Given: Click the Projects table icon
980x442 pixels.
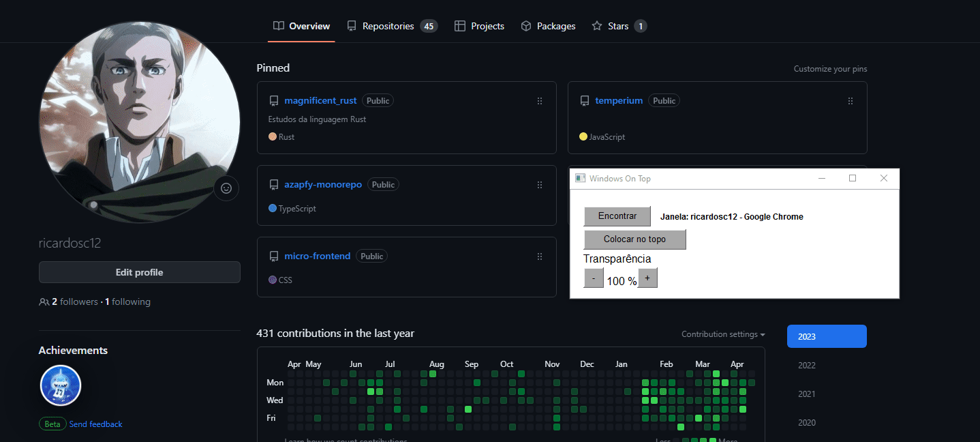Looking at the screenshot, I should click(x=460, y=26).
